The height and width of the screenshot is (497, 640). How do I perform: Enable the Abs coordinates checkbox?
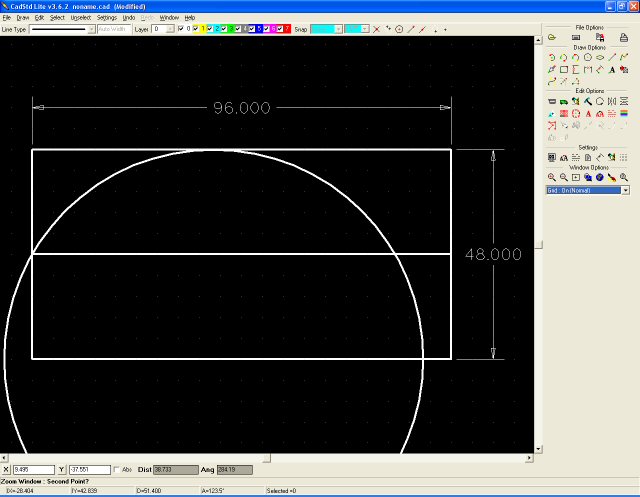(116, 470)
